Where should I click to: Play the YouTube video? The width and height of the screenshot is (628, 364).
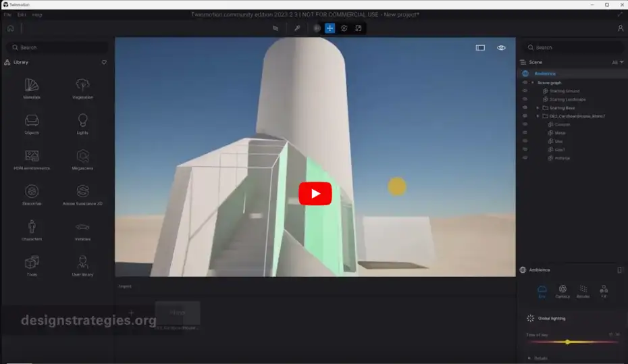point(315,194)
